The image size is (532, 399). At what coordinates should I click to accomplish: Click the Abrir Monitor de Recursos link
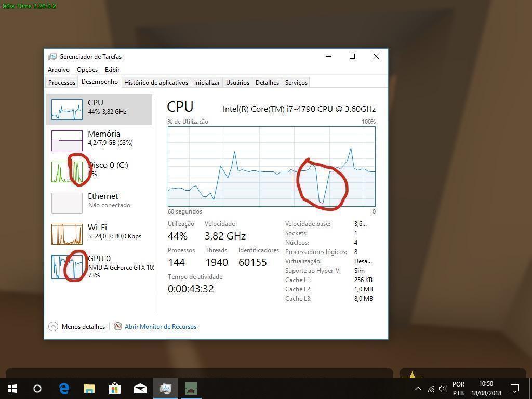161,327
